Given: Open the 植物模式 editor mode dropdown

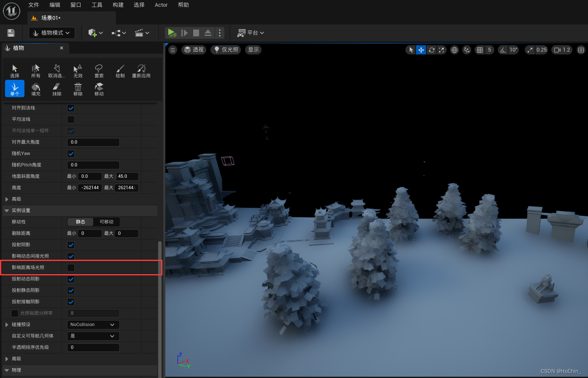Looking at the screenshot, I should click(51, 33).
